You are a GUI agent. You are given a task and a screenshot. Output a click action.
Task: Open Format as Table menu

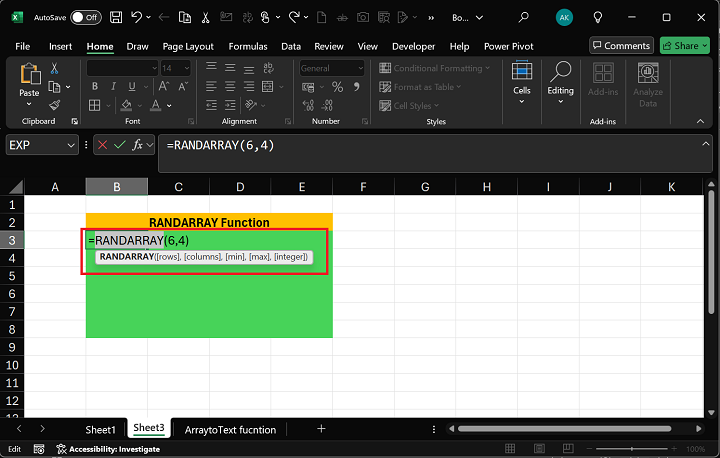click(420, 87)
